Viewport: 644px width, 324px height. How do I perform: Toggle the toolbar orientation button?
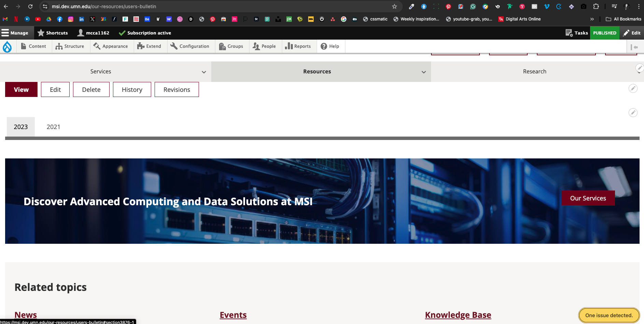tap(634, 47)
